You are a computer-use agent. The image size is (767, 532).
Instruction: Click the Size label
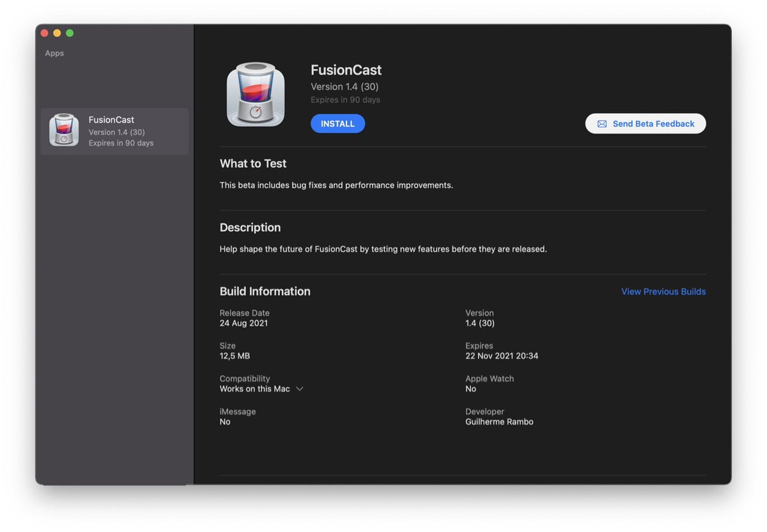pyautogui.click(x=228, y=346)
